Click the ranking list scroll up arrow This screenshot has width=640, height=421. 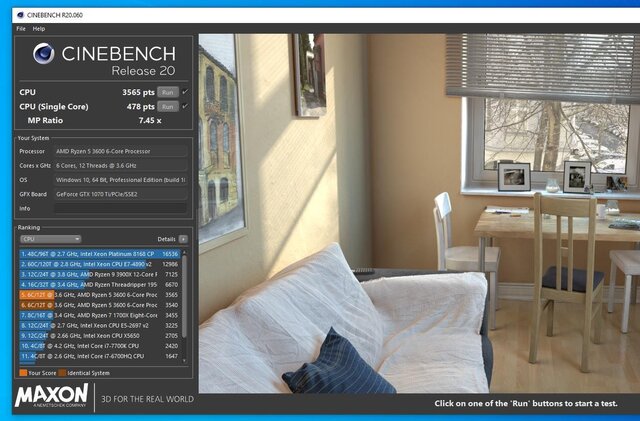(184, 252)
